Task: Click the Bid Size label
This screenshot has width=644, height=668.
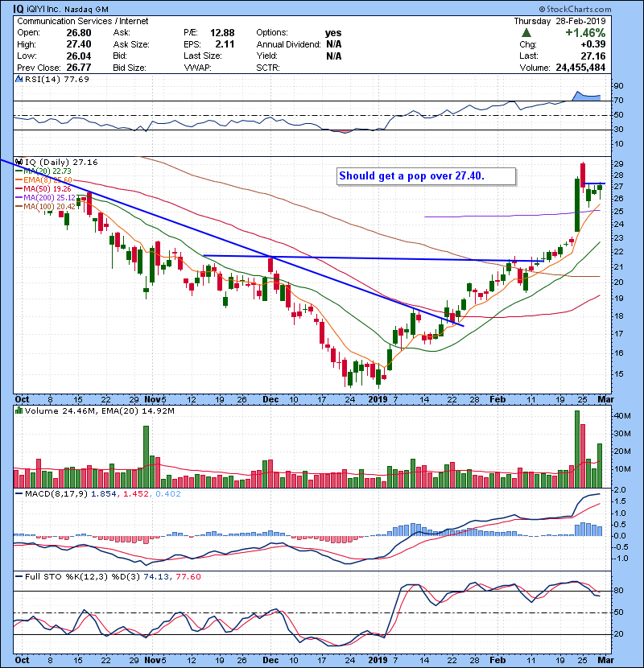Action: [x=130, y=68]
